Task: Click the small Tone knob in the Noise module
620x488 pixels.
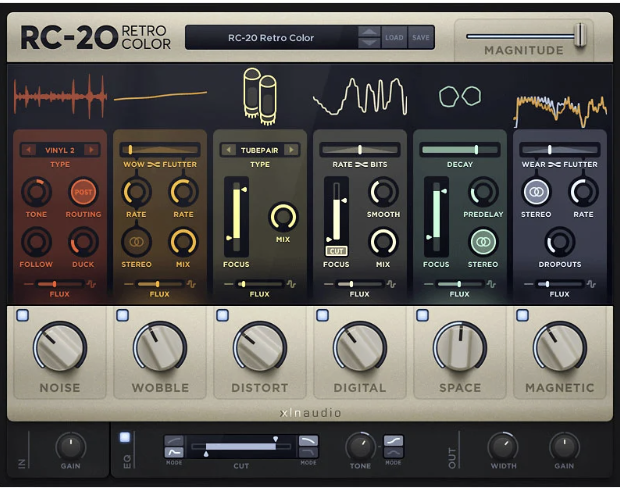Action: 36,192
